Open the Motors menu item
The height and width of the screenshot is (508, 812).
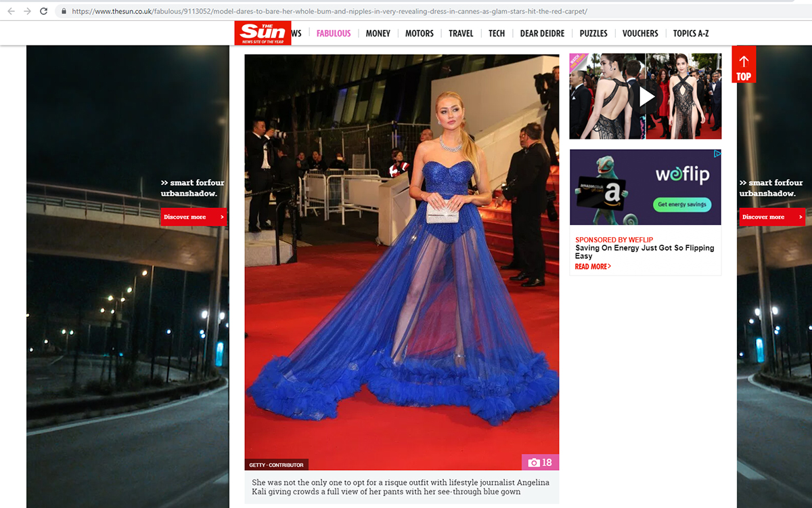[x=419, y=33]
